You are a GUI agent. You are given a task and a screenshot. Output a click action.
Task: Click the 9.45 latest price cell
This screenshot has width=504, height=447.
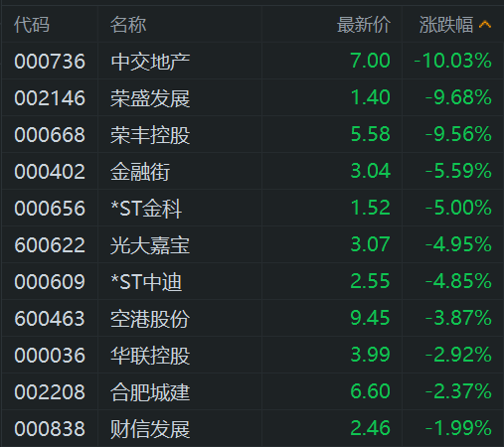click(x=370, y=318)
